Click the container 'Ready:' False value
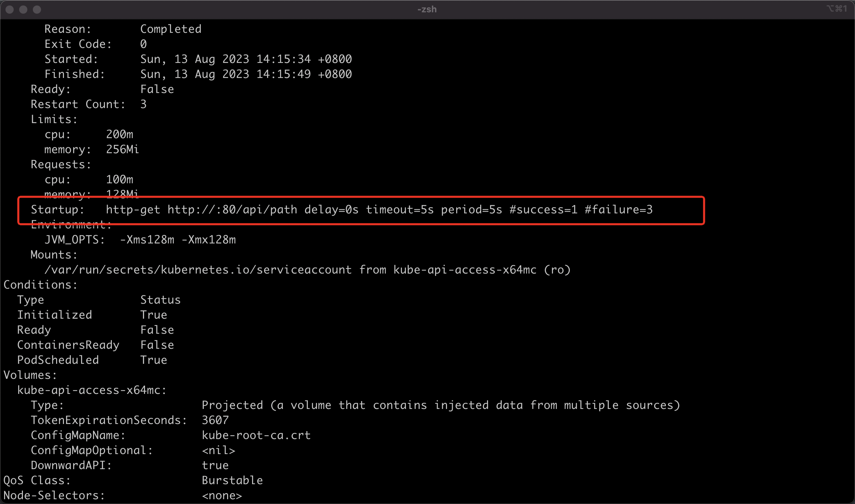The image size is (855, 504). click(x=157, y=89)
